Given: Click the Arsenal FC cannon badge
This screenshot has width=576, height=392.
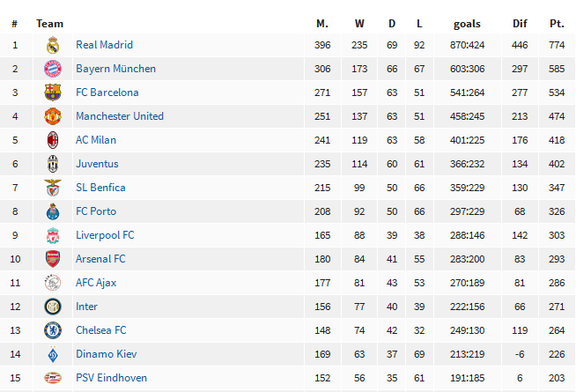Looking at the screenshot, I should (x=53, y=259).
